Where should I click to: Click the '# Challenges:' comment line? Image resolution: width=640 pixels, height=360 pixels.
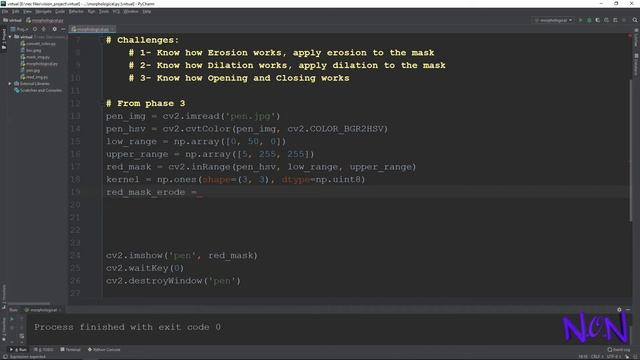point(142,40)
